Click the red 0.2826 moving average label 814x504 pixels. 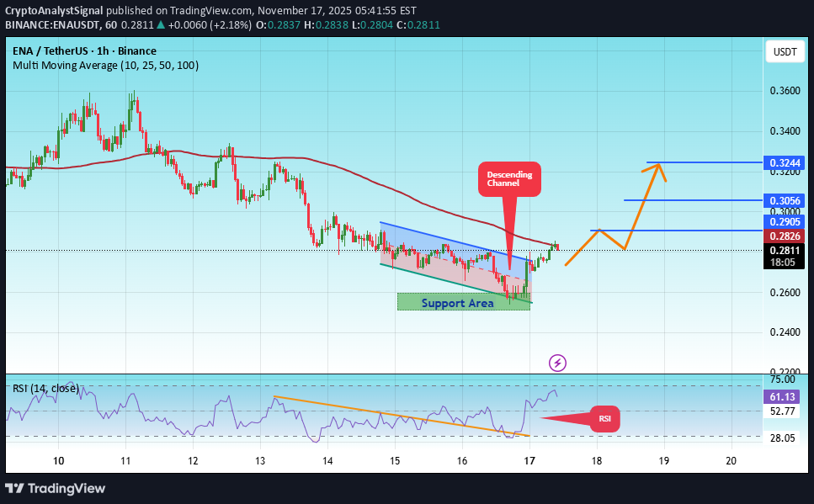(x=785, y=236)
